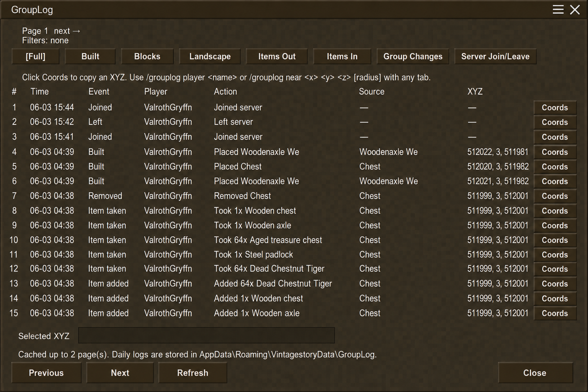Open the hamburger menu icon in title bar
588x392 pixels.
(558, 10)
